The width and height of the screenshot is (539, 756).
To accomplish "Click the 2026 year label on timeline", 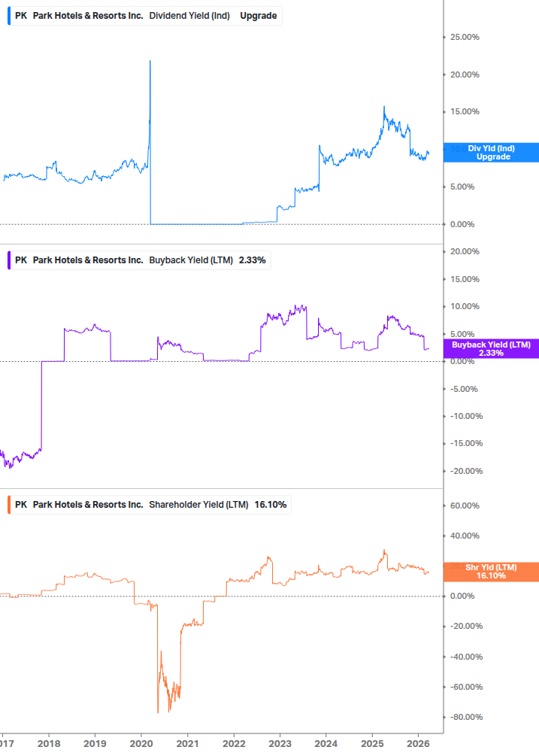I will (420, 743).
